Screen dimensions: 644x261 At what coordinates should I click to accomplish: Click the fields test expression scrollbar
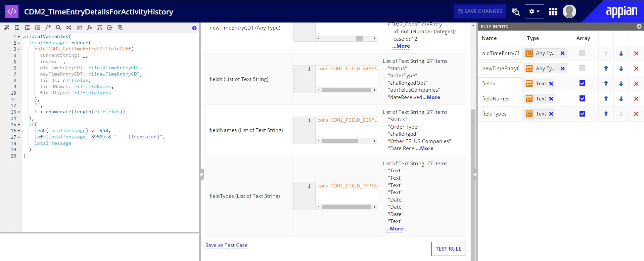coord(347,90)
